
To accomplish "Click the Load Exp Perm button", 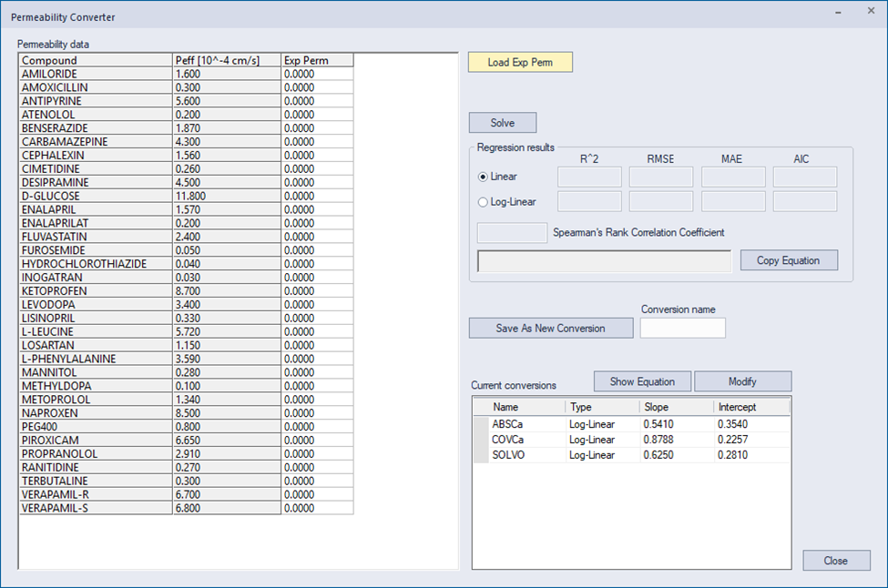I will pyautogui.click(x=520, y=62).
